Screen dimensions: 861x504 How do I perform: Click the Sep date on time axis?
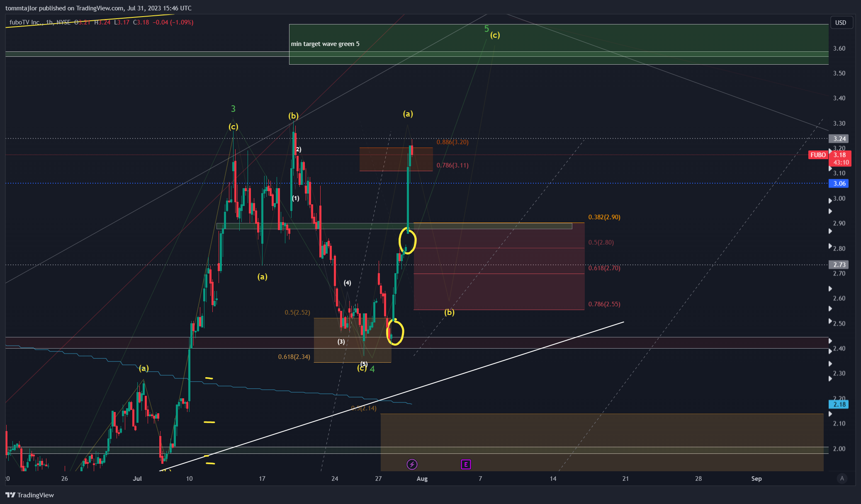click(756, 478)
